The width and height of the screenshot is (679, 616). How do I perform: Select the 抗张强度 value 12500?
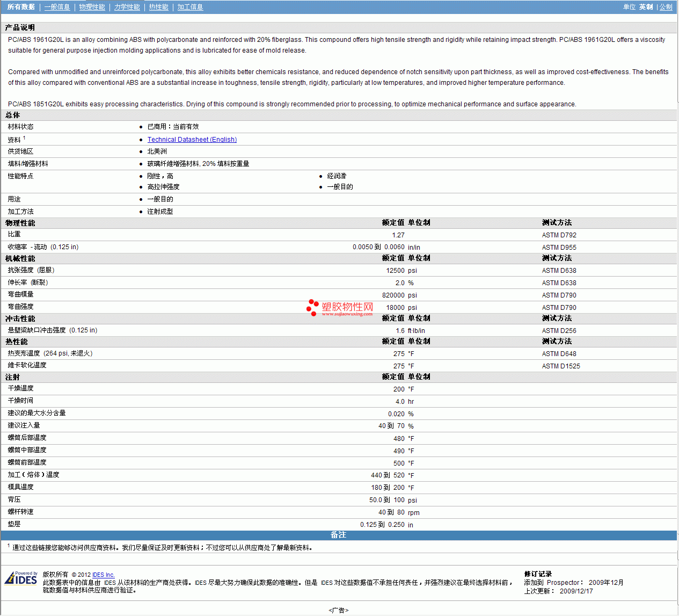(396, 271)
